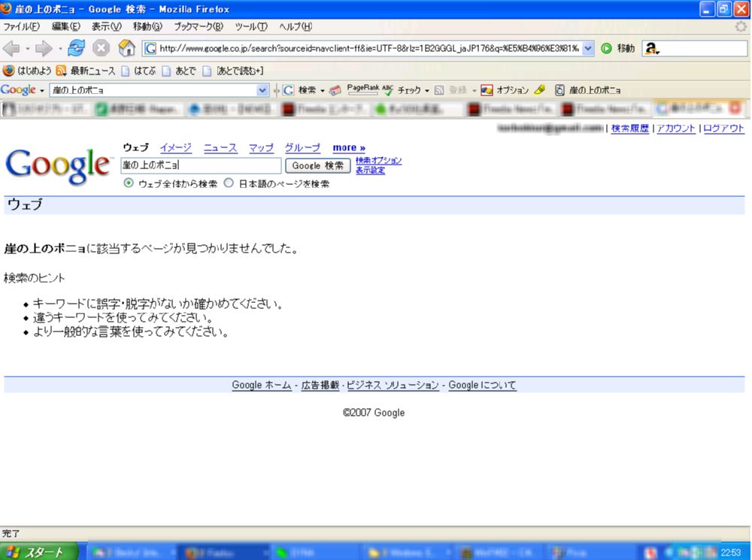
Task: Open the Amazon search engine selector
Action: [x=651, y=48]
